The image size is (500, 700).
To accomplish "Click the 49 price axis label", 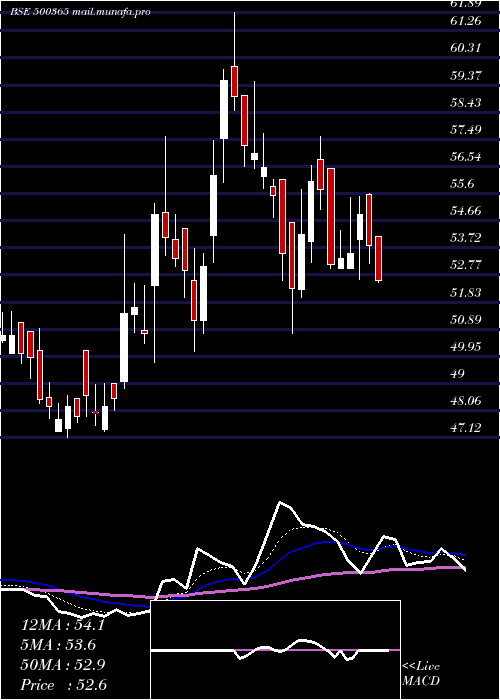I will (458, 374).
